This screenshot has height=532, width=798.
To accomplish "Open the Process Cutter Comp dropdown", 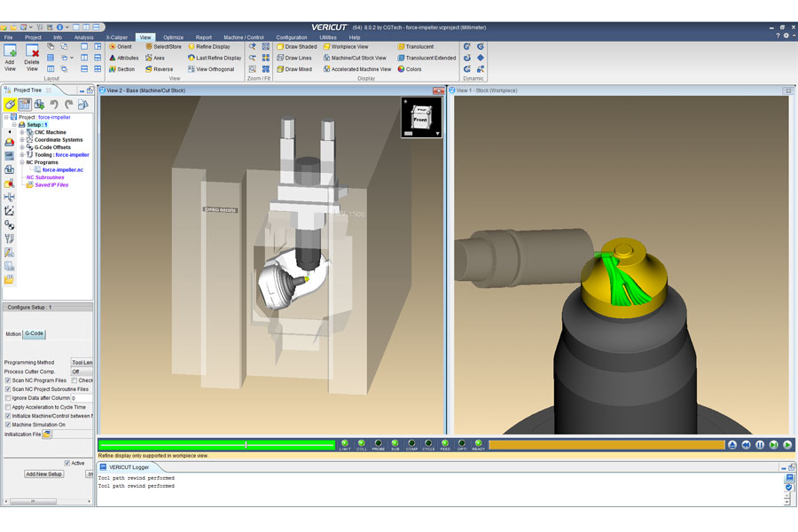I will [x=82, y=372].
